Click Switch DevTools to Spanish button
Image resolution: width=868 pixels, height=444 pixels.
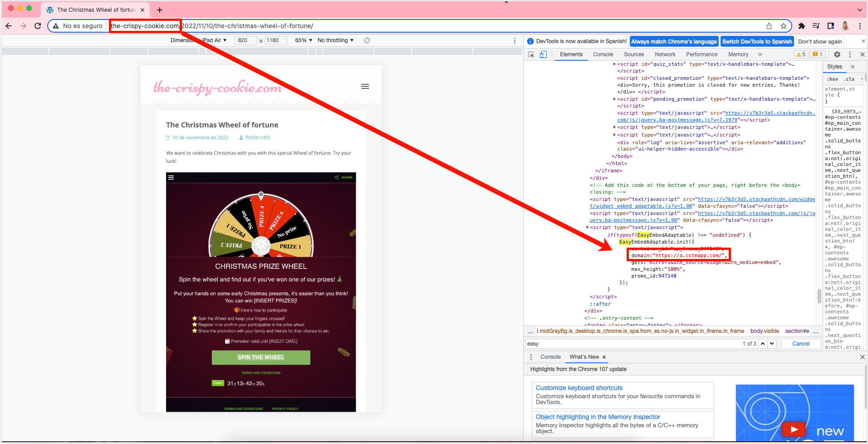click(x=757, y=42)
